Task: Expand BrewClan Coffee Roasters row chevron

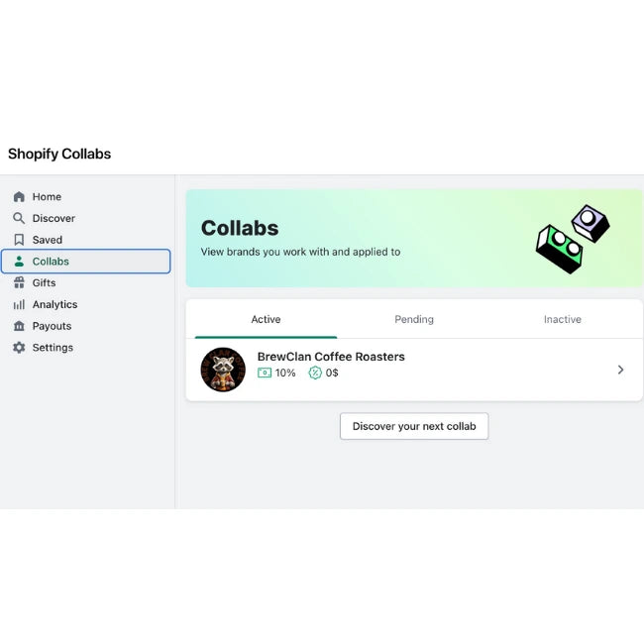Action: point(620,370)
